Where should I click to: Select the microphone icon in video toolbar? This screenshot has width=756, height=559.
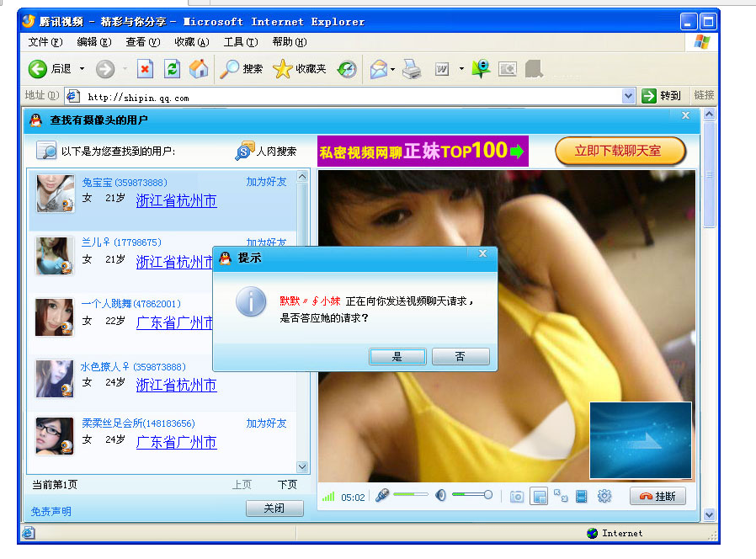(381, 497)
